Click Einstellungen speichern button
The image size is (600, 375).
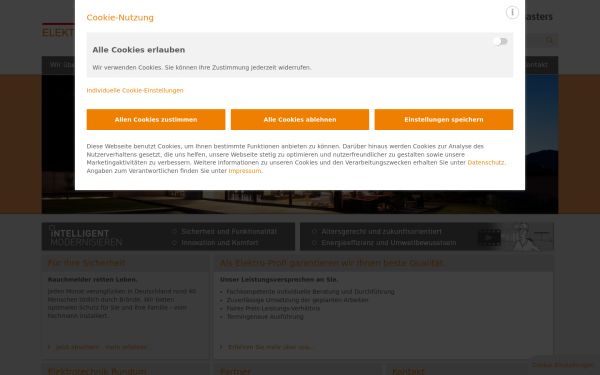click(x=443, y=119)
